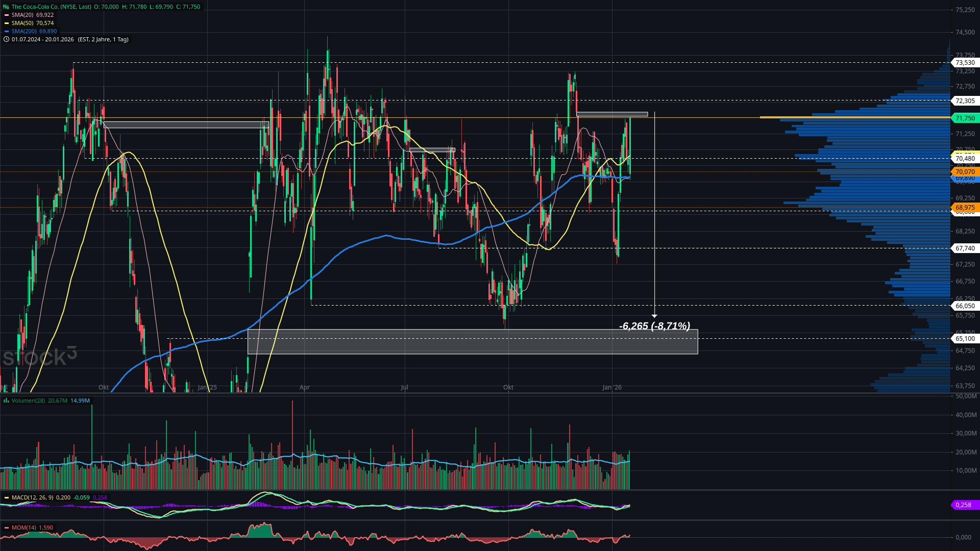Viewport: 980px width, 551px height.
Task: Select the SMA(200) indicator label
Action: tap(23, 31)
